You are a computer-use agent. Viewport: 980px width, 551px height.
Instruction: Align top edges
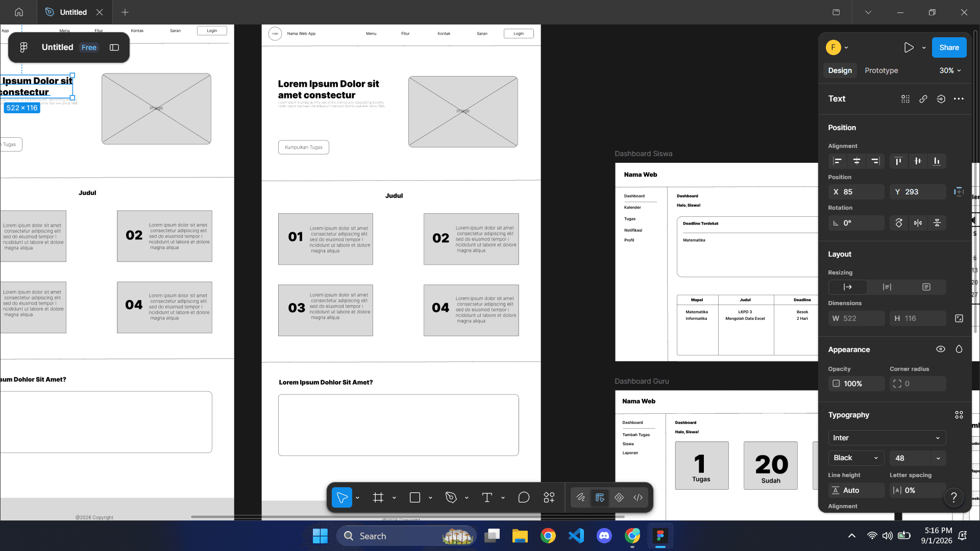(x=898, y=161)
